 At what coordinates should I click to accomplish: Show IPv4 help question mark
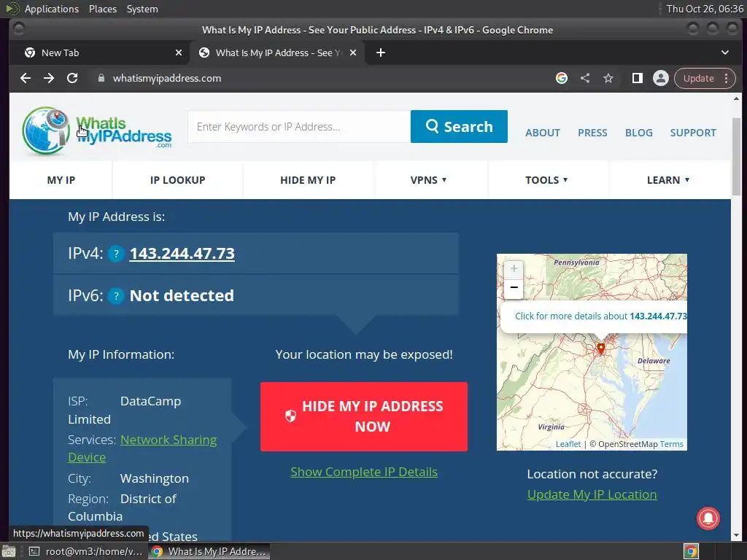(116, 254)
